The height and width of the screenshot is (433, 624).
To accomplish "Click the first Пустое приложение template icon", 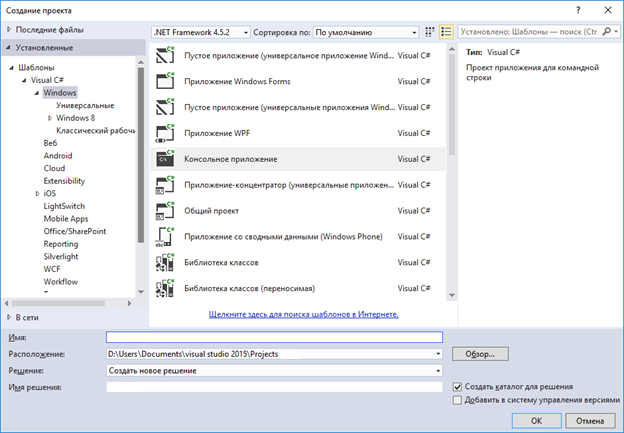I will [x=165, y=55].
